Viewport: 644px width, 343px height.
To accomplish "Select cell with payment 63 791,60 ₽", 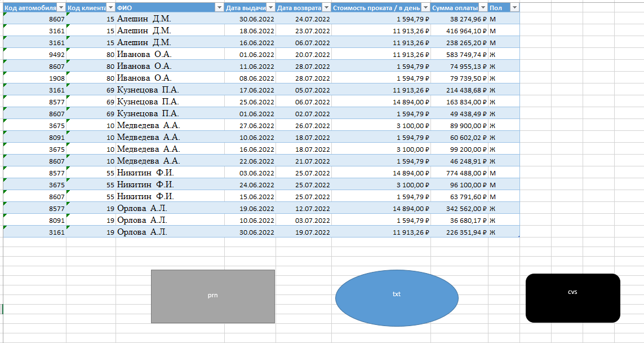I will pos(459,196).
